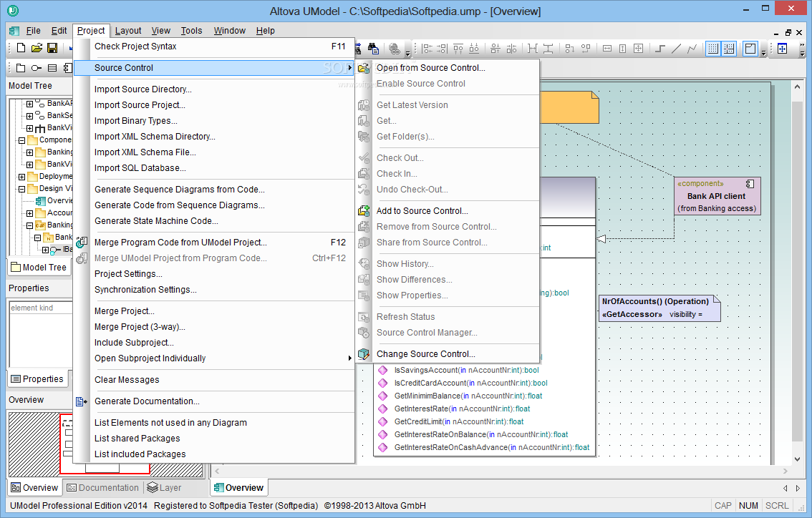Image resolution: width=812 pixels, height=518 pixels.
Task: Select the Bank API client component
Action: tap(717, 196)
